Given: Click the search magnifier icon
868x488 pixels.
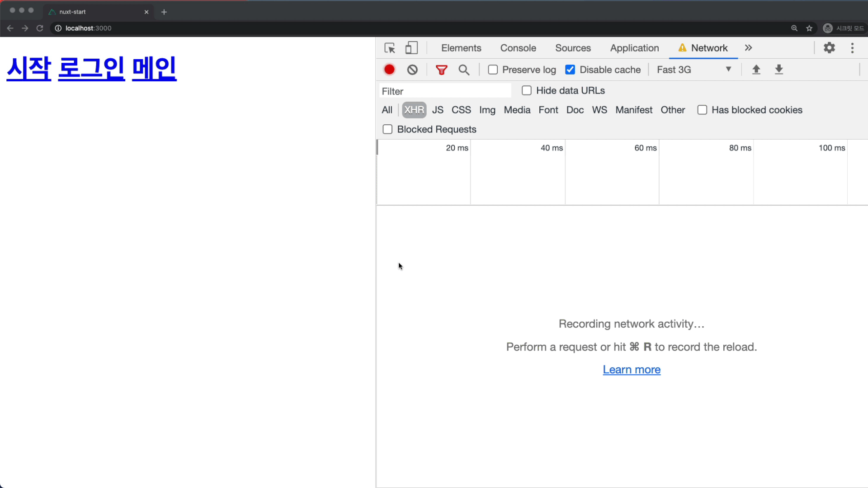Looking at the screenshot, I should [464, 70].
